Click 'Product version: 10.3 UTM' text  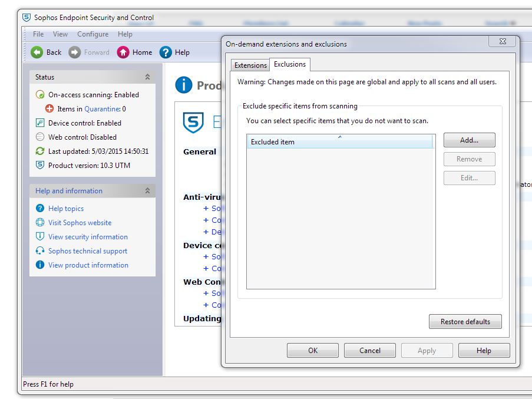89,165
